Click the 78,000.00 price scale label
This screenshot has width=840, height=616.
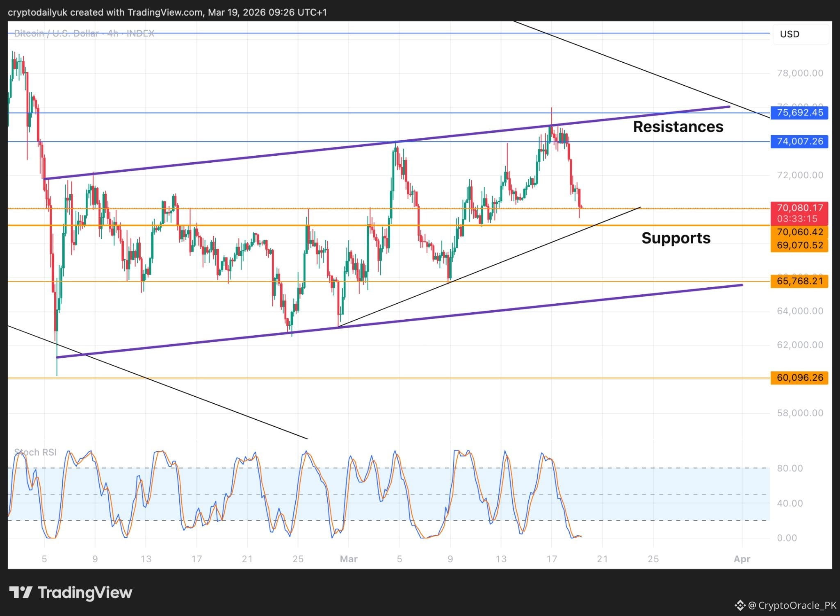(800, 73)
